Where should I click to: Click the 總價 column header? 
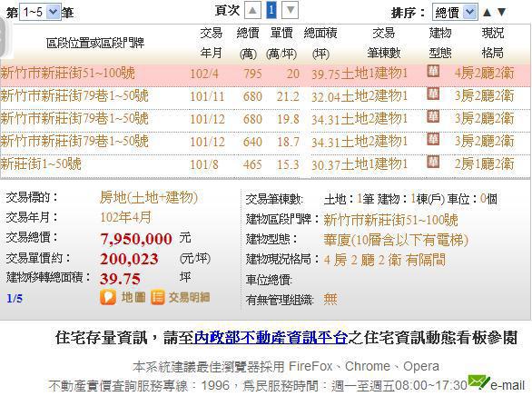[248, 43]
